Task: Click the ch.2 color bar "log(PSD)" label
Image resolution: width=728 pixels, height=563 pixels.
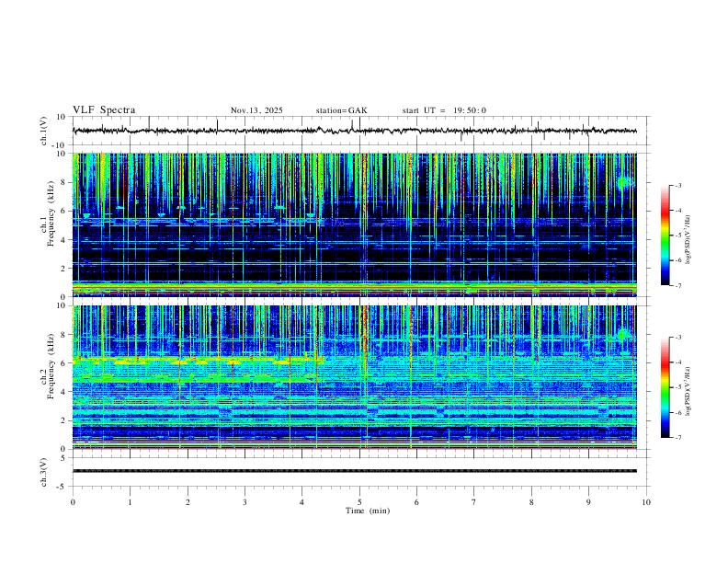Action: click(688, 392)
